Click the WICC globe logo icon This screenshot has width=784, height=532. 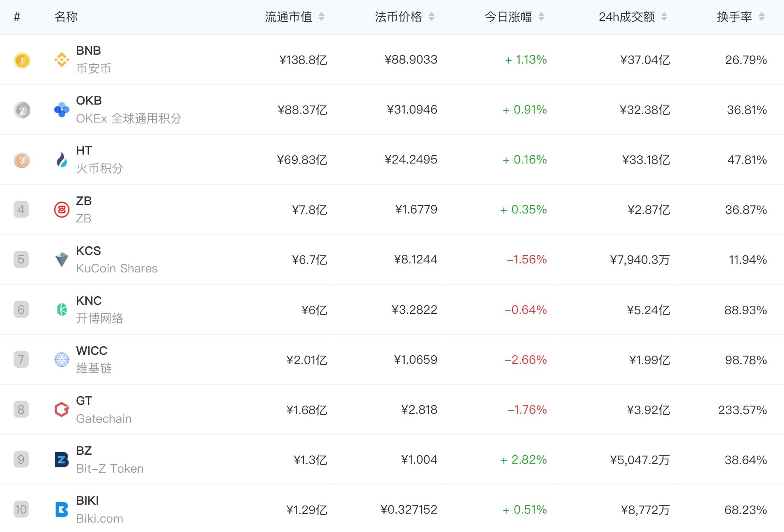point(62,360)
